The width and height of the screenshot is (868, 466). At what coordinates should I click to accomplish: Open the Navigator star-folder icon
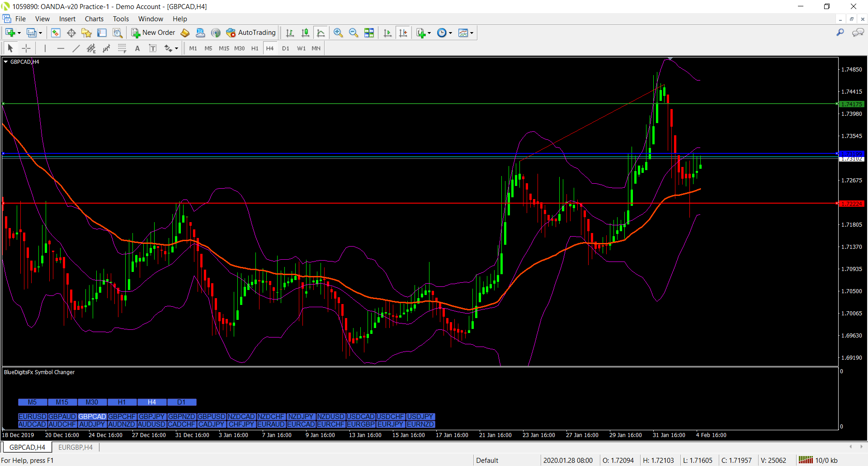tap(86, 33)
